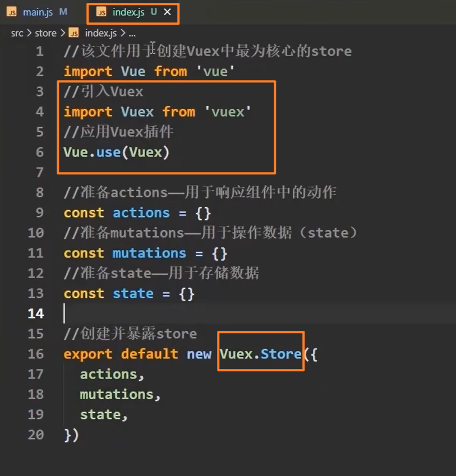The height and width of the screenshot is (476, 456).
Task: Click 'Vue' in the first import line
Action: click(x=133, y=72)
